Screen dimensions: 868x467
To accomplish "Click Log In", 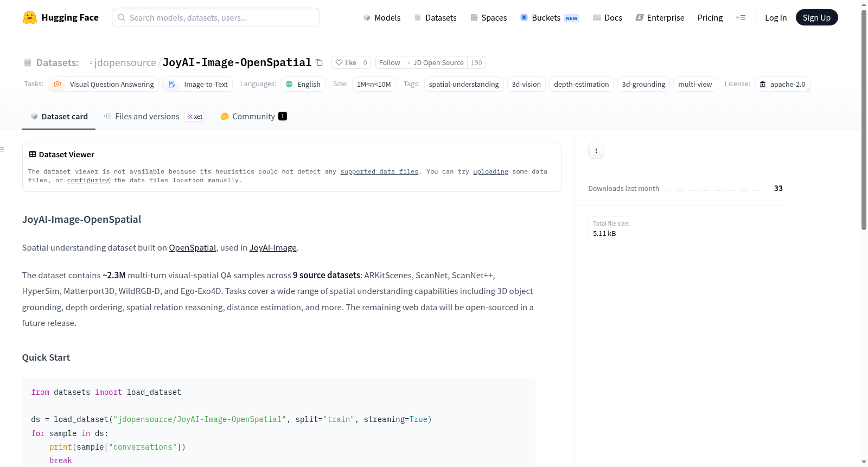I will tap(776, 17).
